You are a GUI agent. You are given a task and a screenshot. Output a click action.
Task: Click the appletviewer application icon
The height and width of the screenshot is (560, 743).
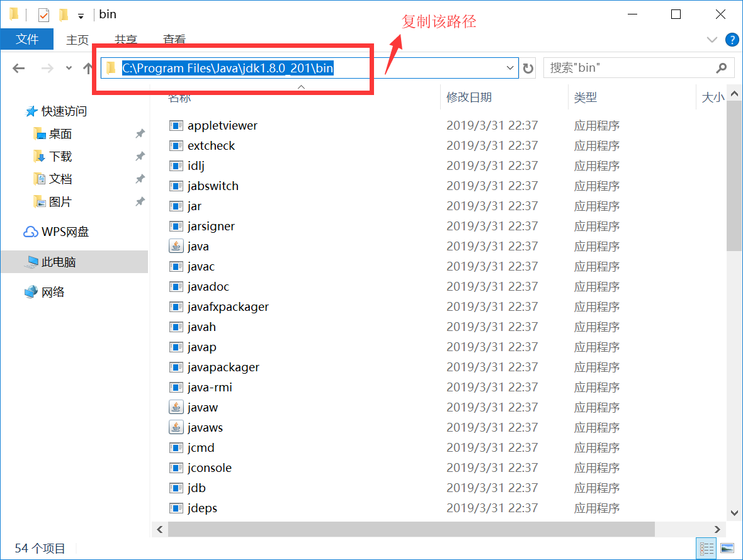tap(176, 125)
